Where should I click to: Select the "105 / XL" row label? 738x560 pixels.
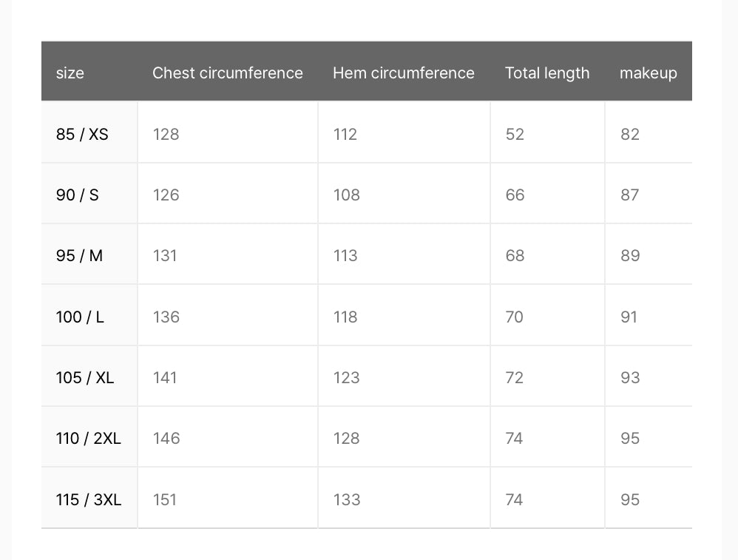85,377
